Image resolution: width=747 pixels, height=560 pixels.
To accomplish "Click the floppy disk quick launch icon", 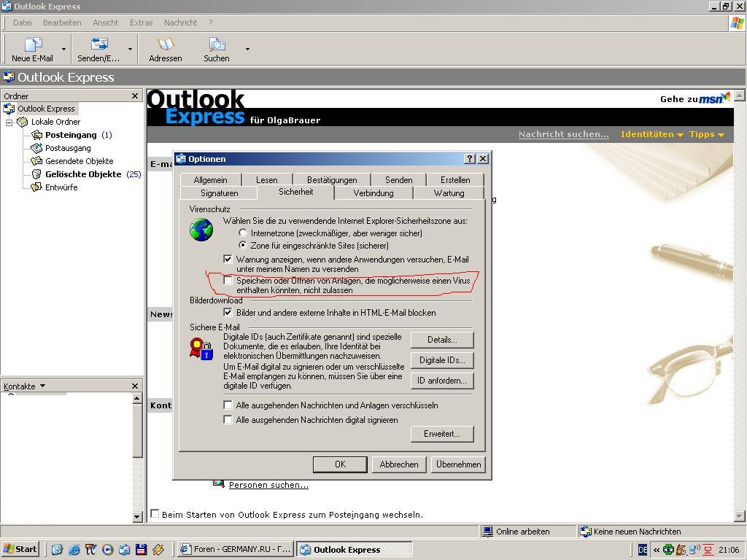I will click(x=141, y=550).
